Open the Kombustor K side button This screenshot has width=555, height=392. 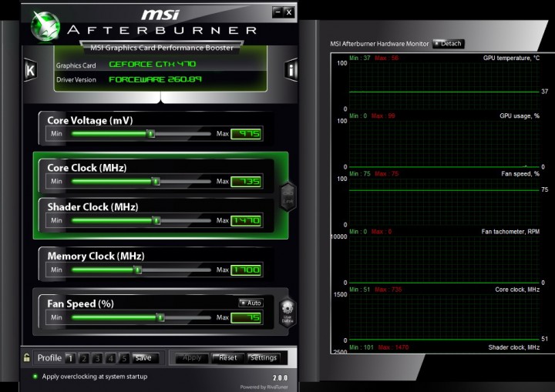30,70
